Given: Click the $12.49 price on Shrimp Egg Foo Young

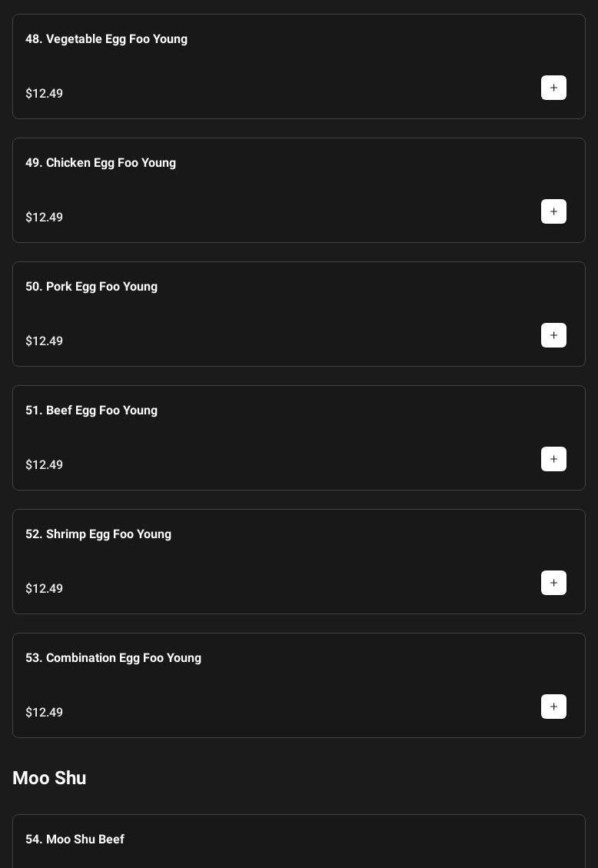Looking at the screenshot, I should pos(45,589).
